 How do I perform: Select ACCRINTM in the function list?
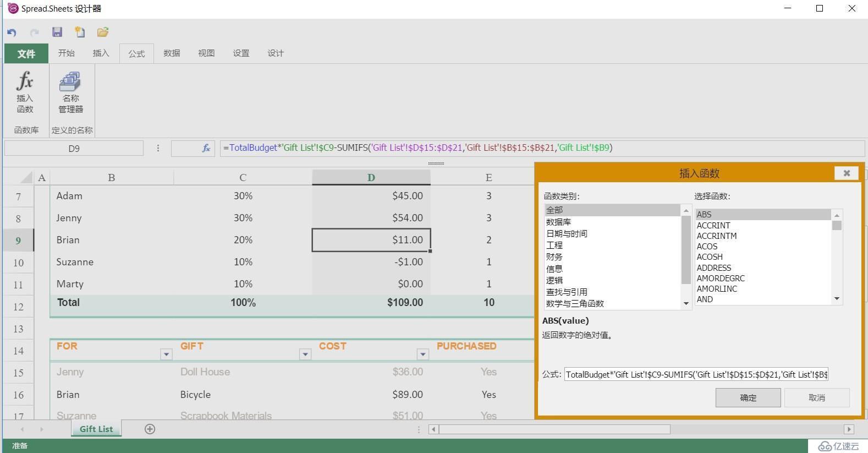763,236
